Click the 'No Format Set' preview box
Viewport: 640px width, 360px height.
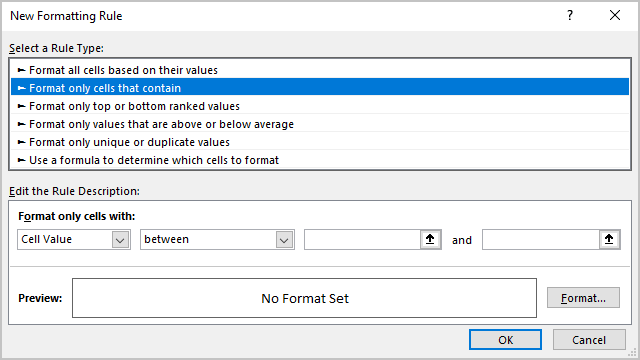[x=304, y=298]
